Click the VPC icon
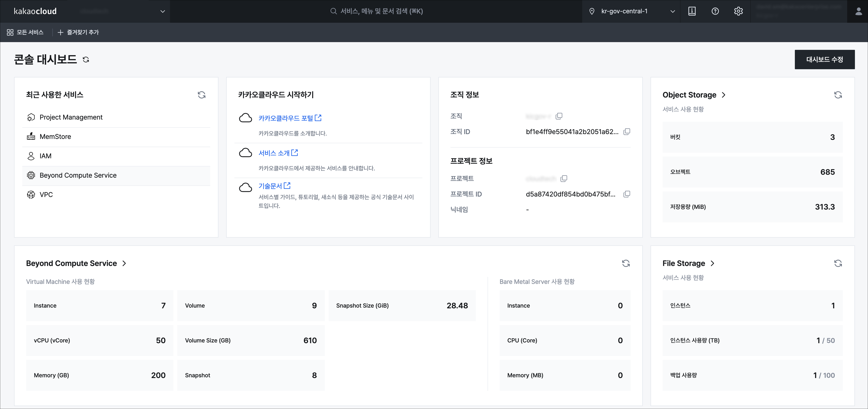Viewport: 868px width, 409px height. (x=31, y=195)
